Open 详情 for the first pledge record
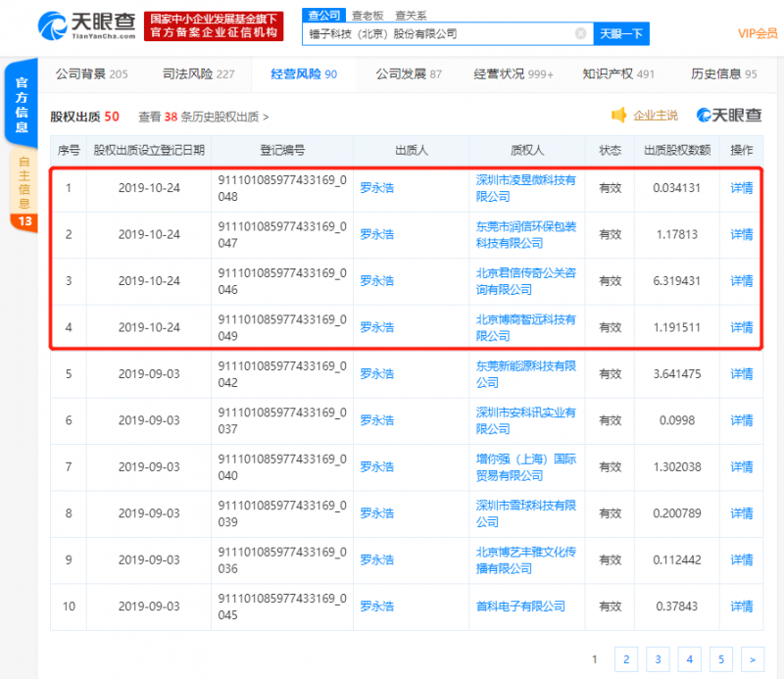 coord(741,188)
